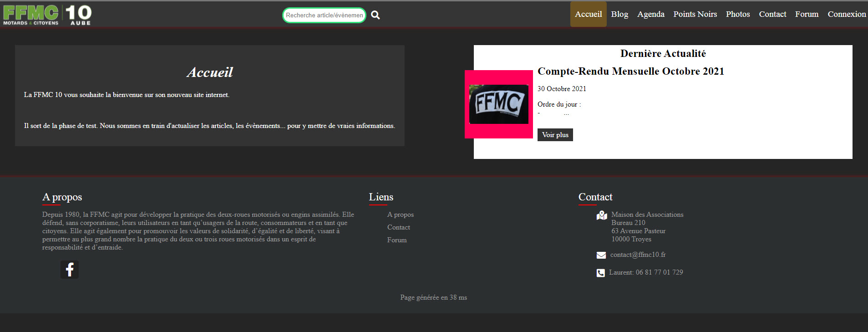This screenshot has width=868, height=332.
Task: Click the Connexion login link
Action: tap(847, 14)
